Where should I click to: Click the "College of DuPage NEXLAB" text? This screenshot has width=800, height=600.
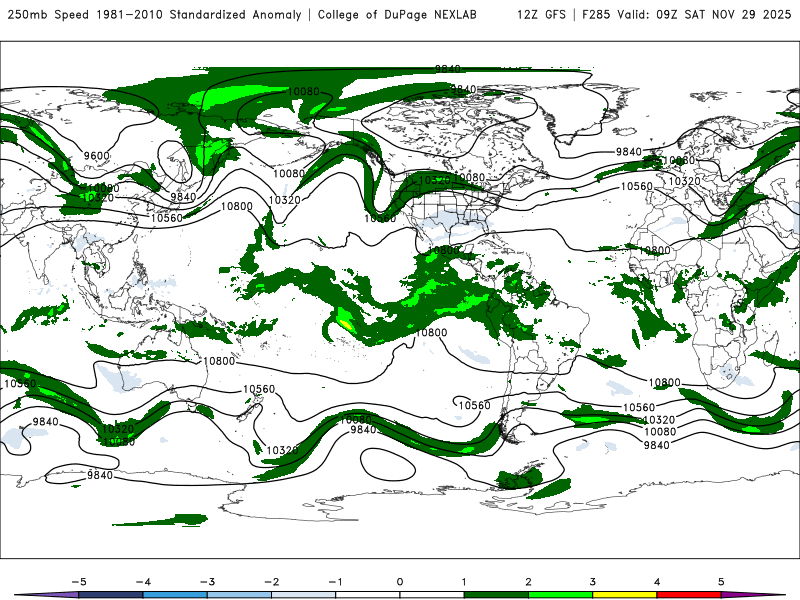coord(397,14)
